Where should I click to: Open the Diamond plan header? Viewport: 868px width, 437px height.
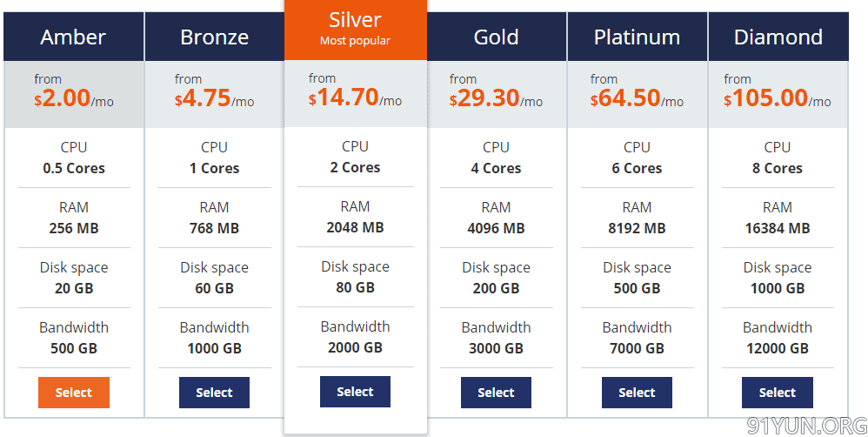tap(778, 37)
